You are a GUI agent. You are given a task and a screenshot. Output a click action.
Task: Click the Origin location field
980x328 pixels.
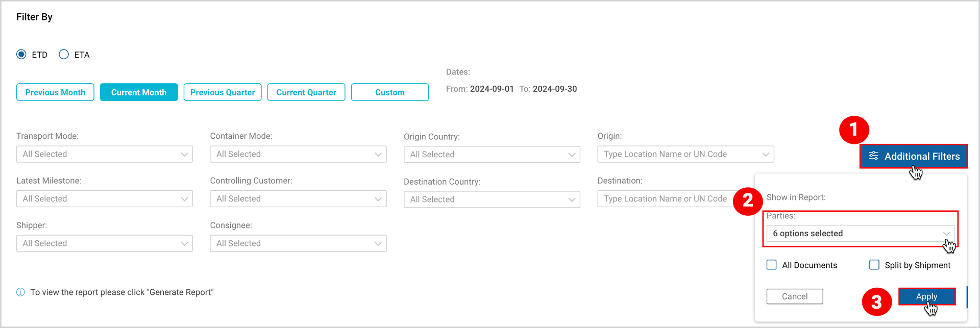[685, 154]
